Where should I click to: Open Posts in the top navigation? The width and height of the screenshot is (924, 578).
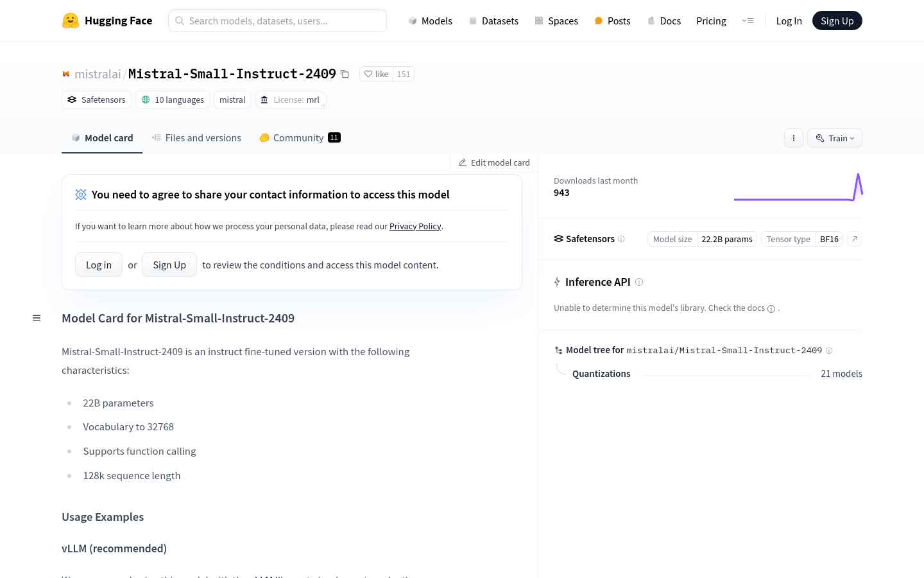(612, 21)
